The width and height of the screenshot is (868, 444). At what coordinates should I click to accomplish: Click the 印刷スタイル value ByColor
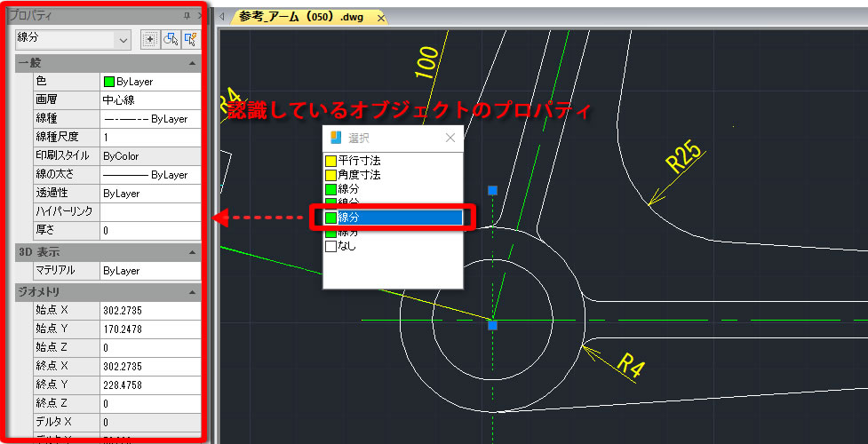pos(150,156)
